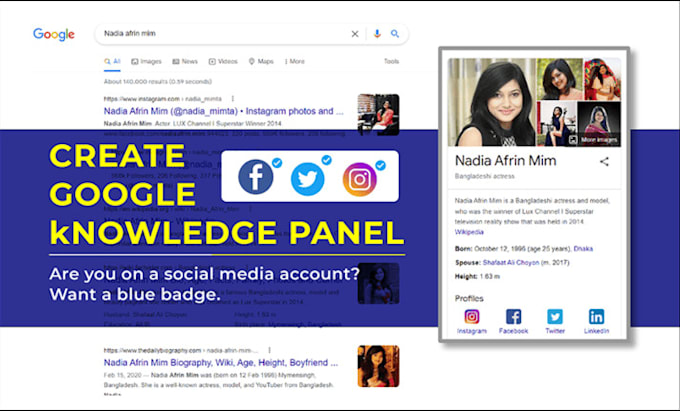Open the Dhaka birthplace link
Screen dimensions: 680x411
click(583, 249)
